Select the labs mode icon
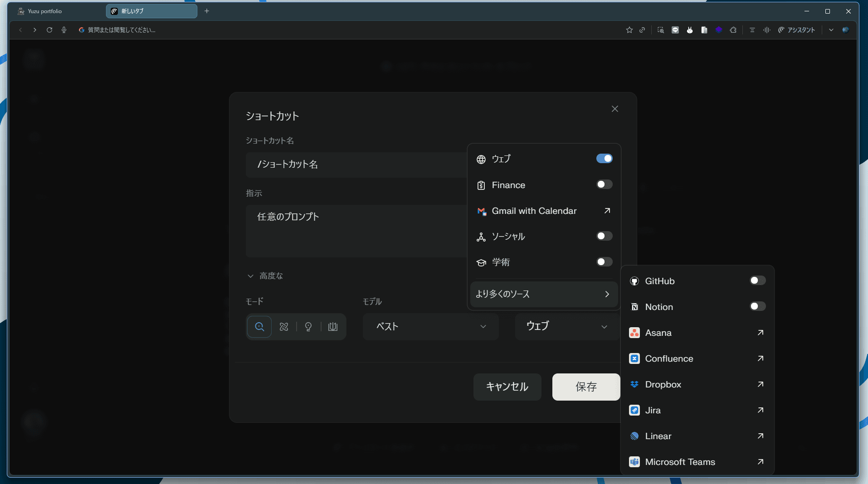The width and height of the screenshot is (868, 484). (333, 327)
